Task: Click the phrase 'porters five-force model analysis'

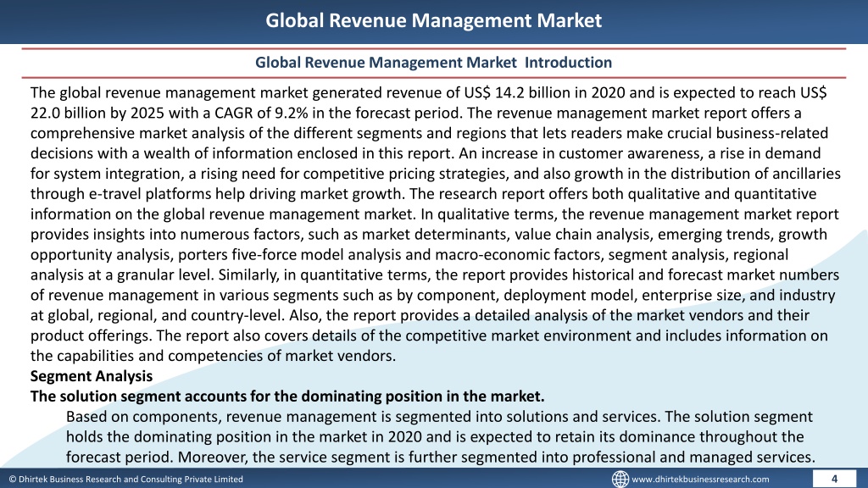Action: 289,254
